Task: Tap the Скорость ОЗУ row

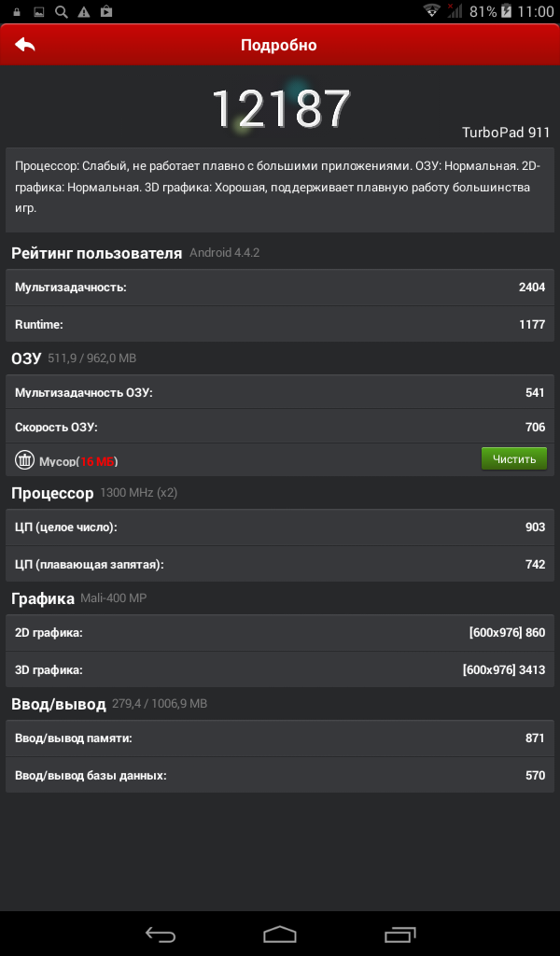Action: [280, 426]
